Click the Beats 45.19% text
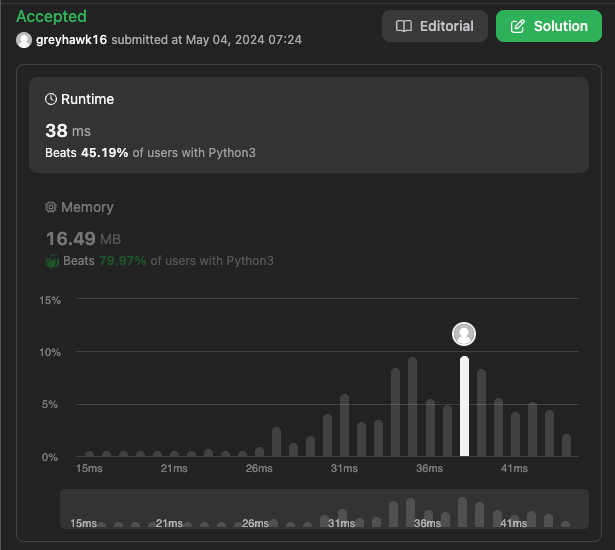615x550 pixels. 87,153
